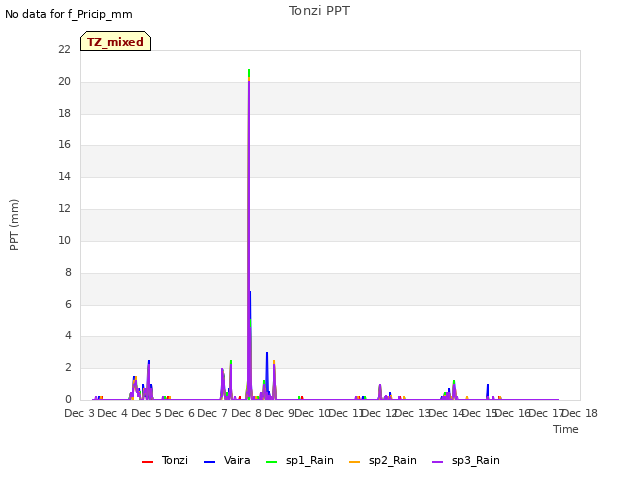Click the Dec 18 x-axis tick label

(x=580, y=413)
